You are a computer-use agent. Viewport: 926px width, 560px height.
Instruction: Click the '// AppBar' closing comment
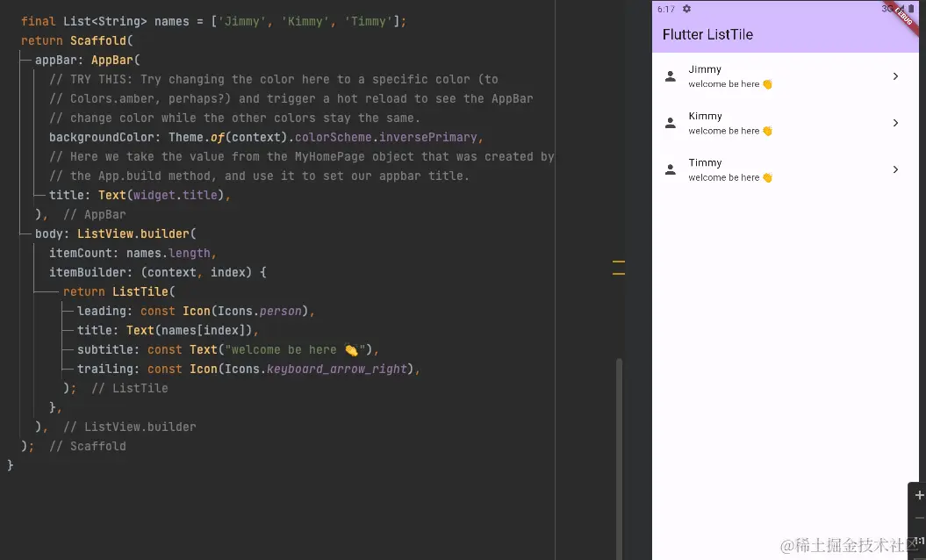pos(95,214)
